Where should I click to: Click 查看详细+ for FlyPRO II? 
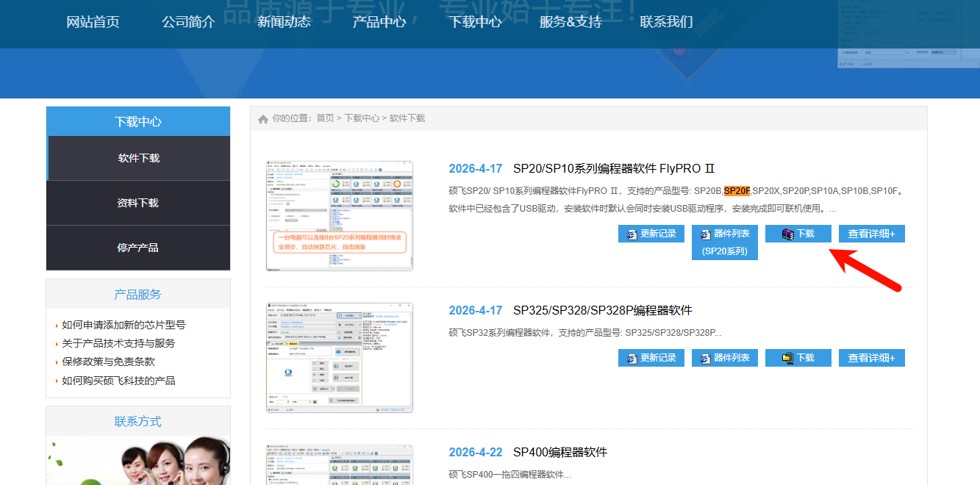click(872, 234)
